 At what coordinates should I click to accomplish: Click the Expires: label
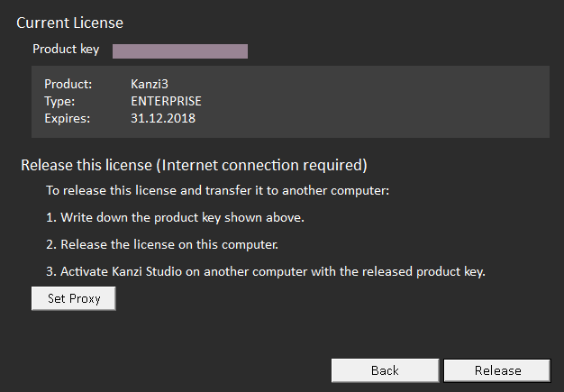click(66, 117)
